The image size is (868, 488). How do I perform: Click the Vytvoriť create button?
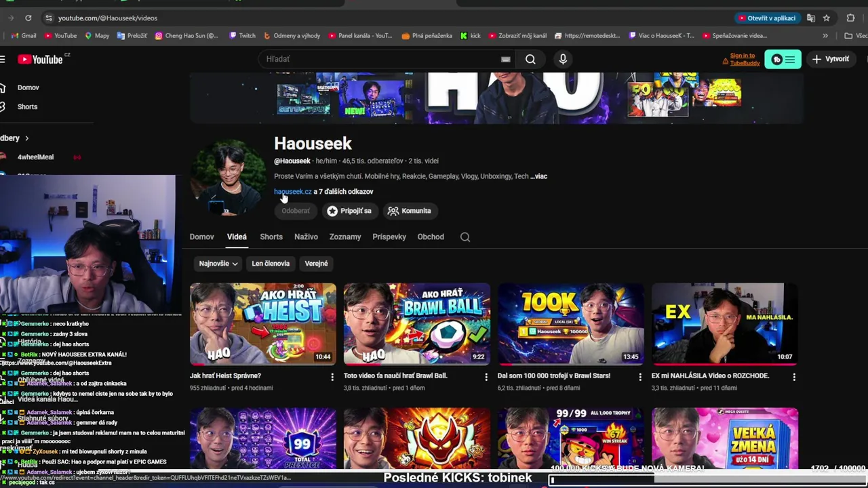831,59
